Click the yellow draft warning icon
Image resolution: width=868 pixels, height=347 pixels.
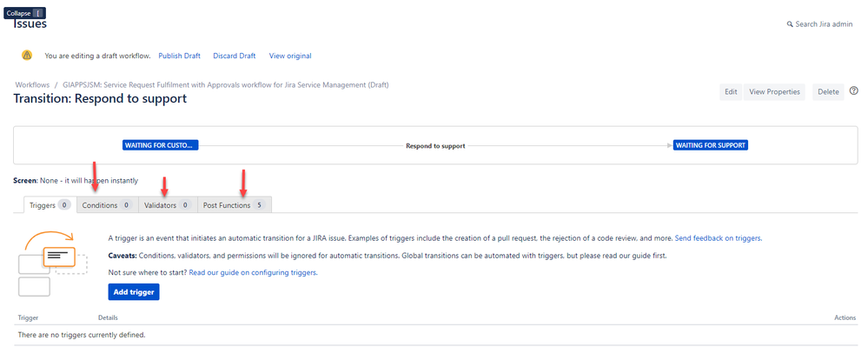coord(27,55)
